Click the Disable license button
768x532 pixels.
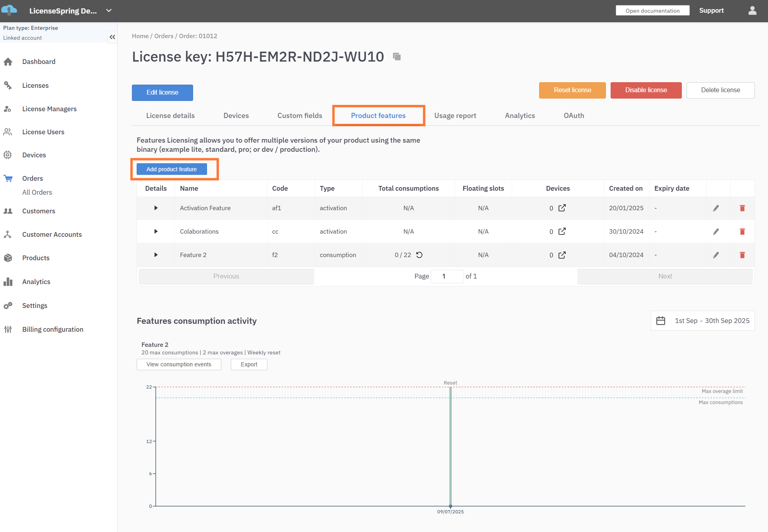tap(646, 90)
